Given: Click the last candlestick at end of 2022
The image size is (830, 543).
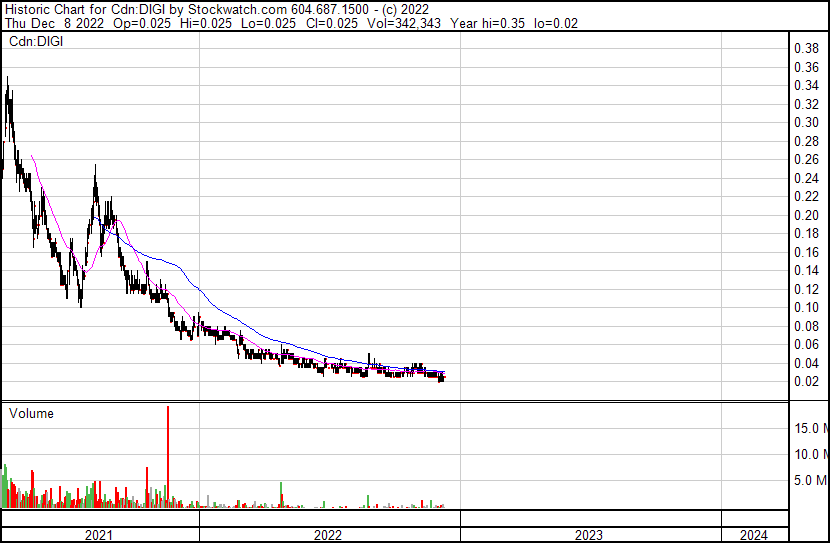Looking at the screenshot, I should [x=442, y=377].
